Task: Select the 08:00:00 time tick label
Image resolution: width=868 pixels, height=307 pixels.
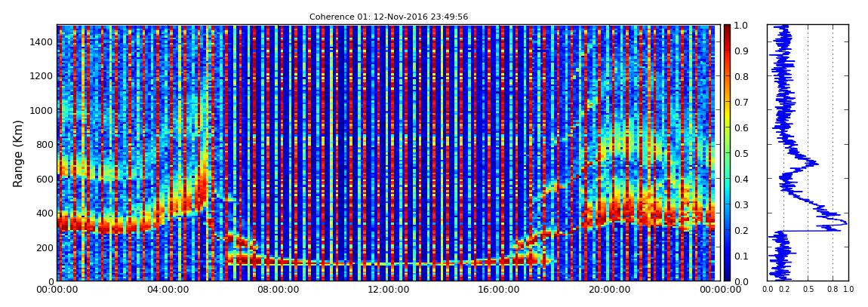Action: (276, 290)
